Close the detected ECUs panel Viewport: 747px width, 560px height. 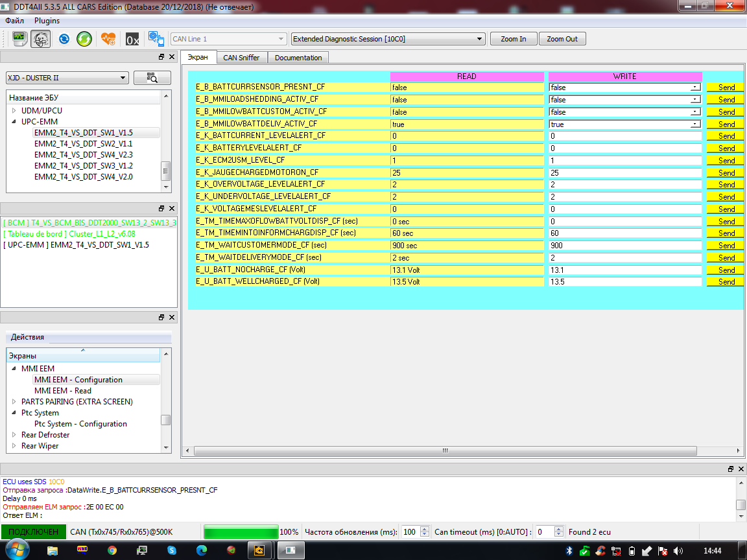click(172, 208)
